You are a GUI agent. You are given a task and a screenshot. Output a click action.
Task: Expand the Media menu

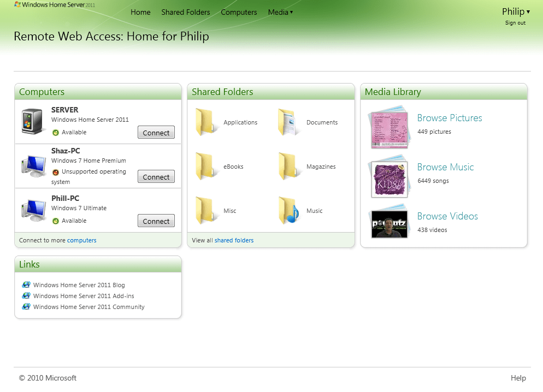[280, 12]
